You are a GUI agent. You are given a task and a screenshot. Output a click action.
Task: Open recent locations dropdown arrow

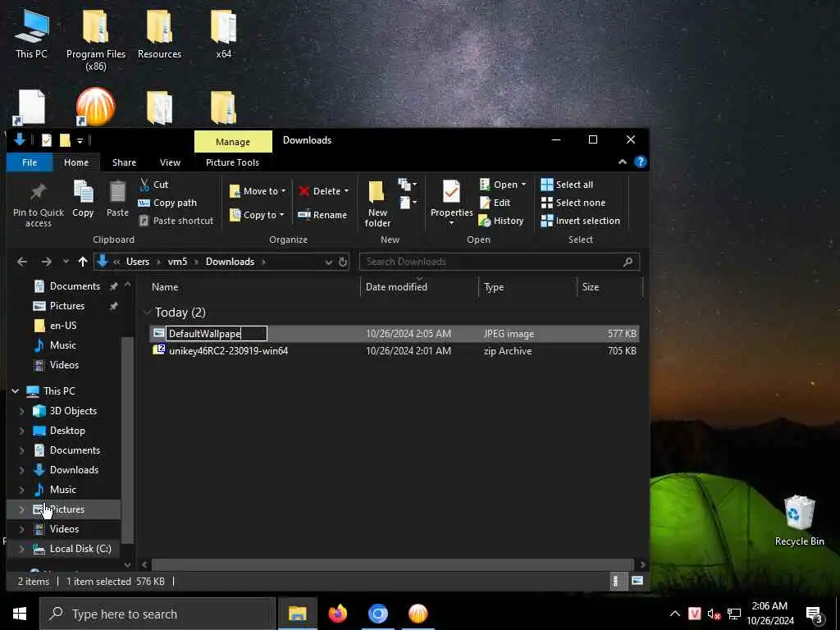66,262
